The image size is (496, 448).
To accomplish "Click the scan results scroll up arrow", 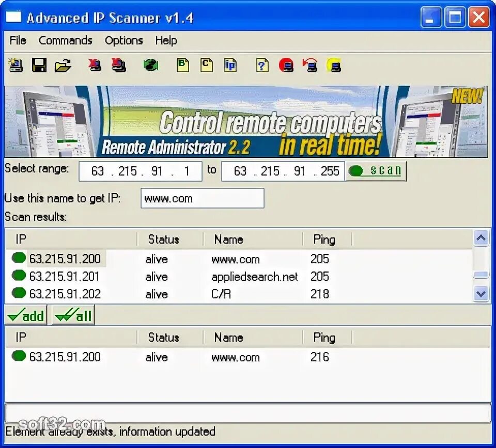I will point(481,238).
